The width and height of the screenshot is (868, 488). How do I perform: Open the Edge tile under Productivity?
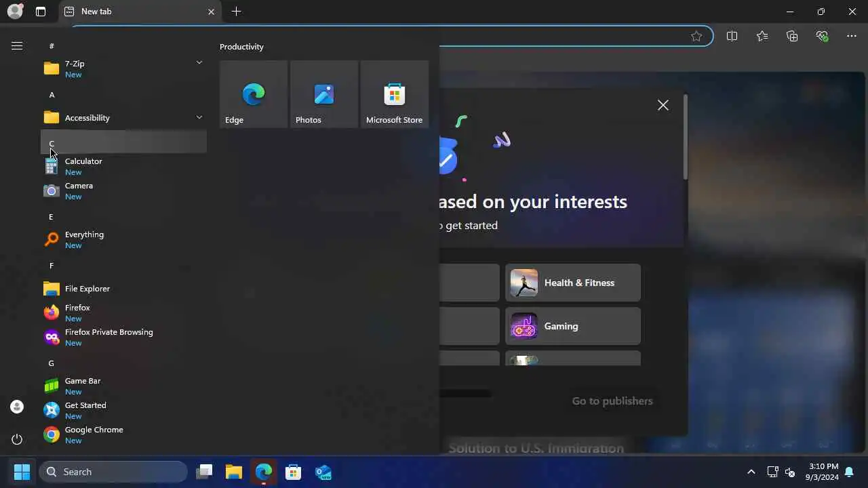point(254,94)
